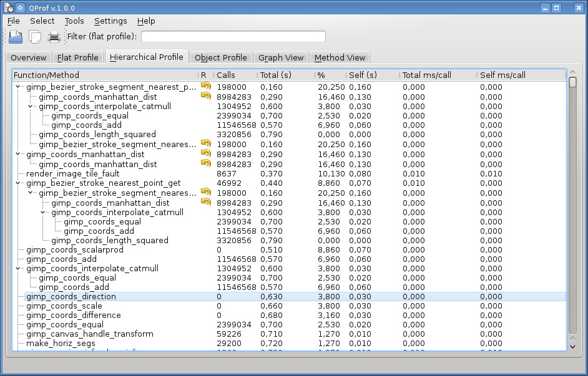The image size is (588, 376).
Task: Open the Select menu
Action: (x=42, y=21)
